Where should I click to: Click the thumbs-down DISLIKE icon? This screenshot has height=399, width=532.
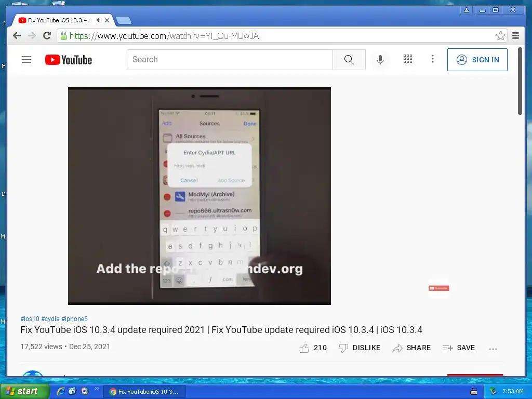pyautogui.click(x=343, y=348)
